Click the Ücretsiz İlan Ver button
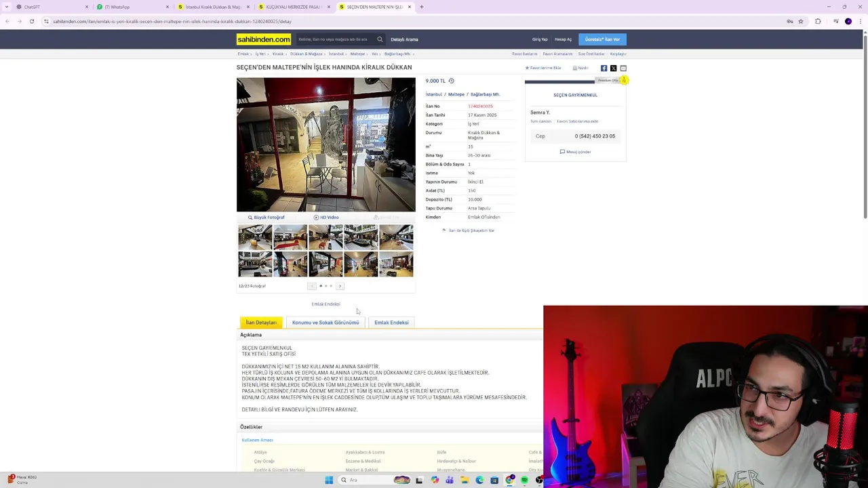Image resolution: width=868 pixels, height=488 pixels. [602, 39]
